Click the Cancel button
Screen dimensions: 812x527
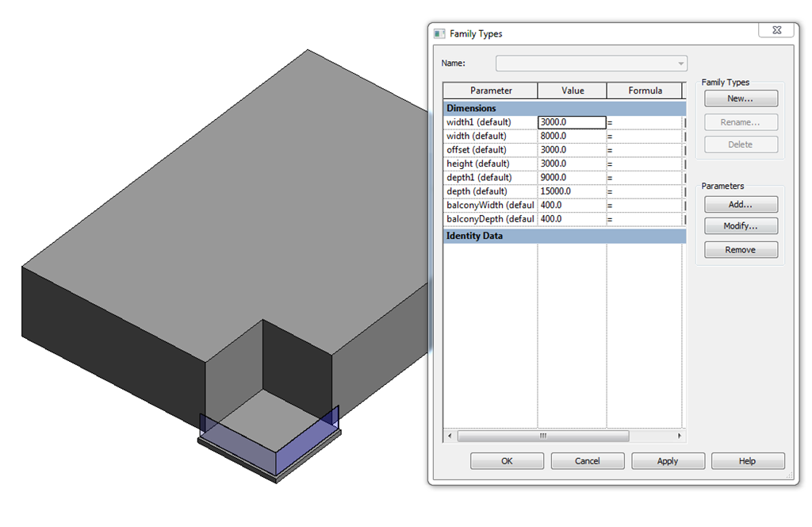pyautogui.click(x=588, y=460)
